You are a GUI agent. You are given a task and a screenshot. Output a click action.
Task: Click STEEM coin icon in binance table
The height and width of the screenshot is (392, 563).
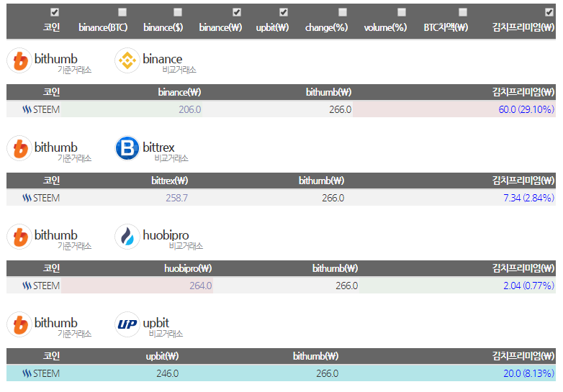pyautogui.click(x=27, y=109)
